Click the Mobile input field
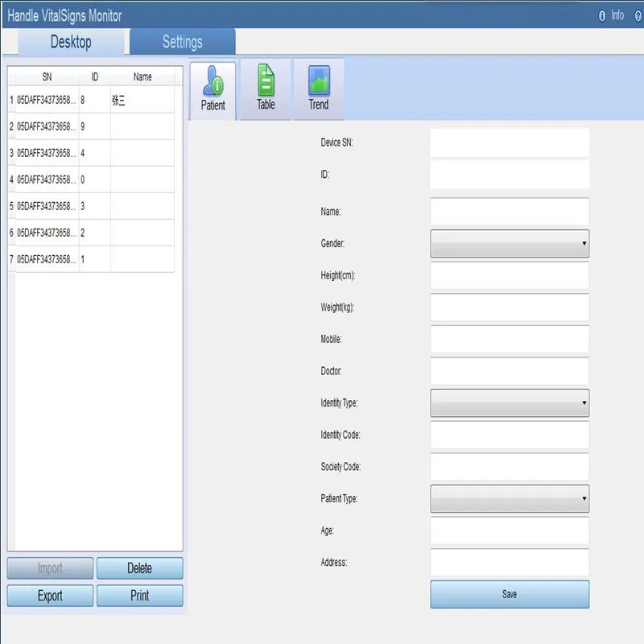This screenshot has height=644, width=644. coord(510,339)
